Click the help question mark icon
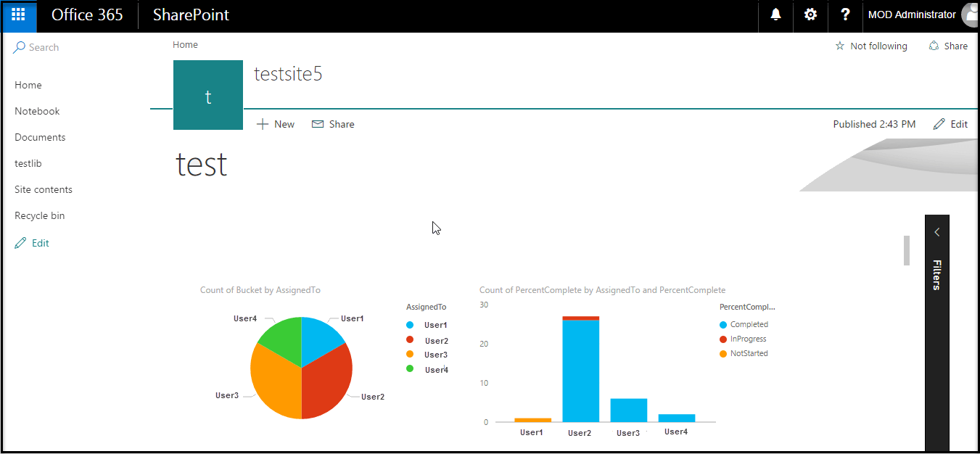980x454 pixels. coord(845,15)
